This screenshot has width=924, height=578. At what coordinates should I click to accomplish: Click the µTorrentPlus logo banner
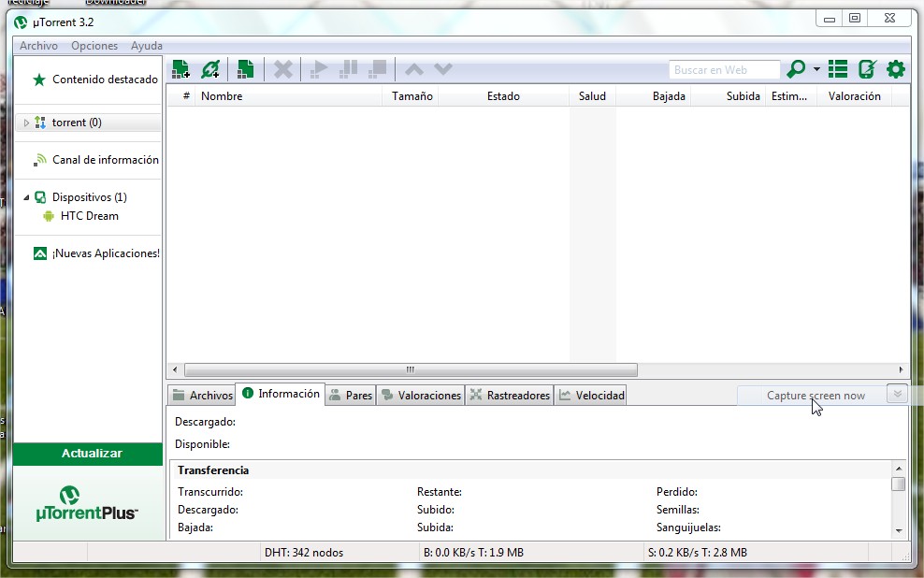[88, 503]
